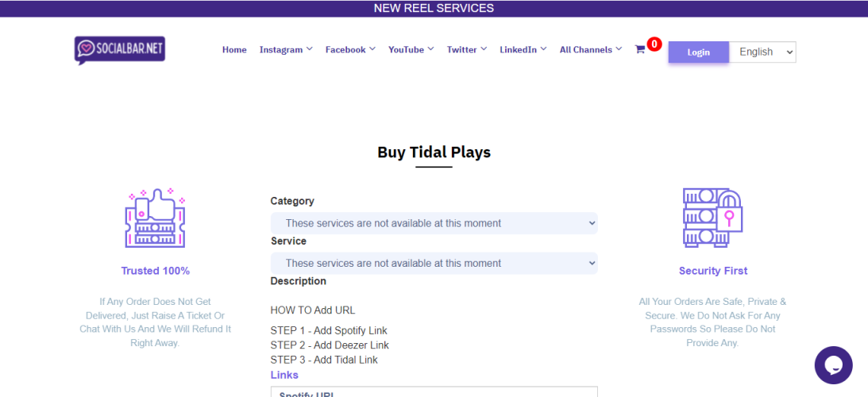The image size is (868, 397).
Task: Open the live chat bubble
Action: (833, 365)
